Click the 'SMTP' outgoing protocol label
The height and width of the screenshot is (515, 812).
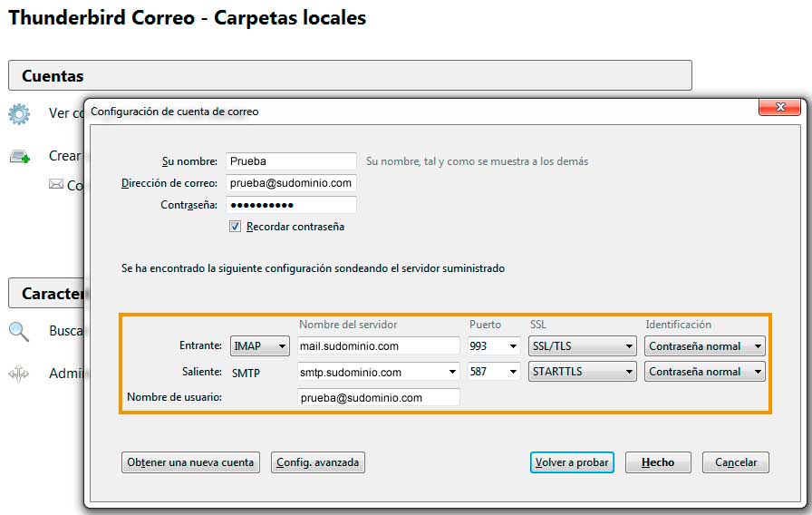(246, 373)
